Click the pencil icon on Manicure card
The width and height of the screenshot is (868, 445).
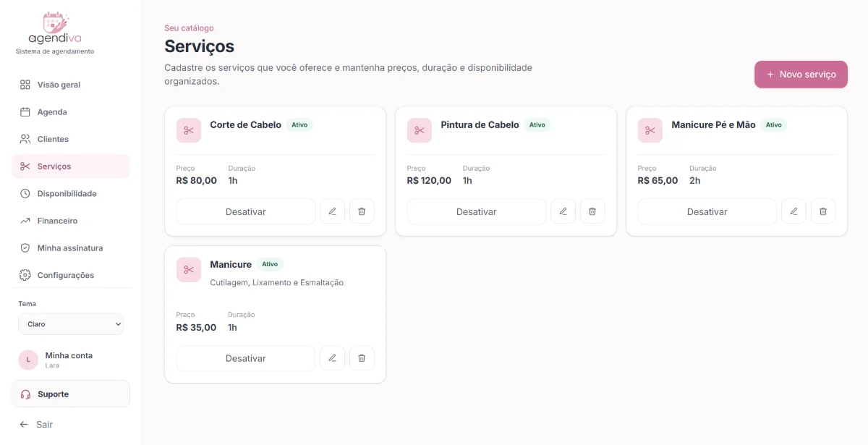coord(333,358)
